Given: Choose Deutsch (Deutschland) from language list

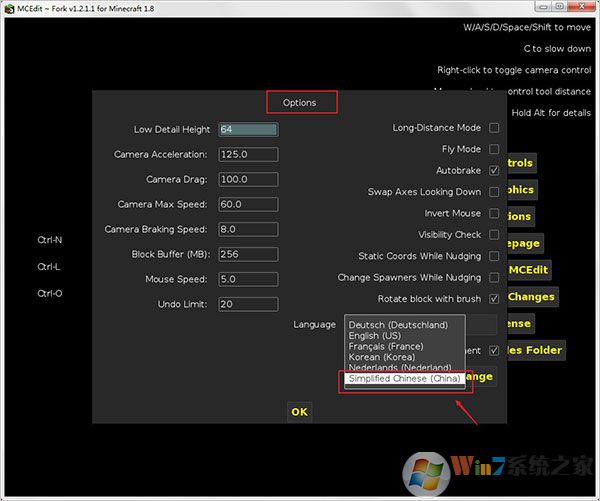Looking at the screenshot, I should tap(398, 325).
